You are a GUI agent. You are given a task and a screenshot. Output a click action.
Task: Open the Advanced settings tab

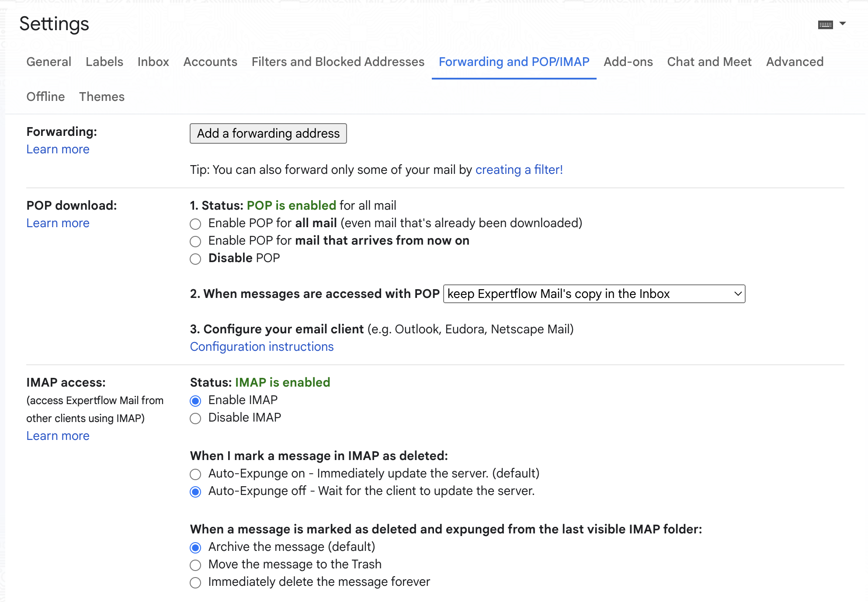click(794, 62)
